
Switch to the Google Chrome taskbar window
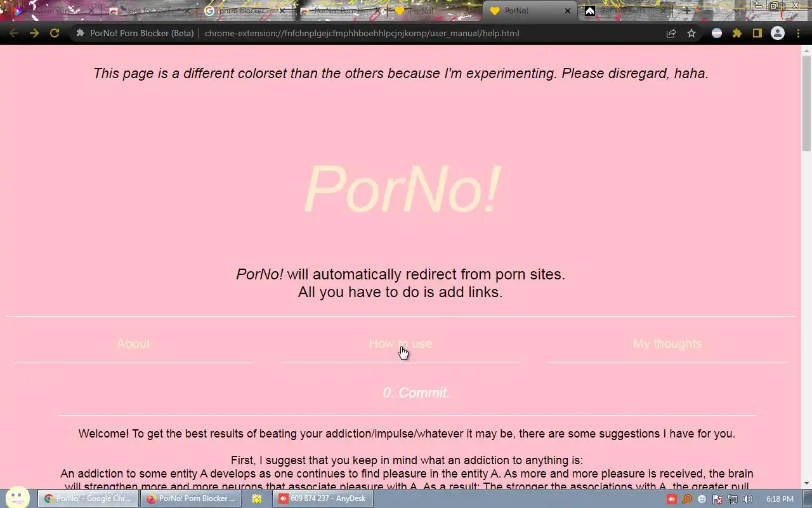coord(88,498)
